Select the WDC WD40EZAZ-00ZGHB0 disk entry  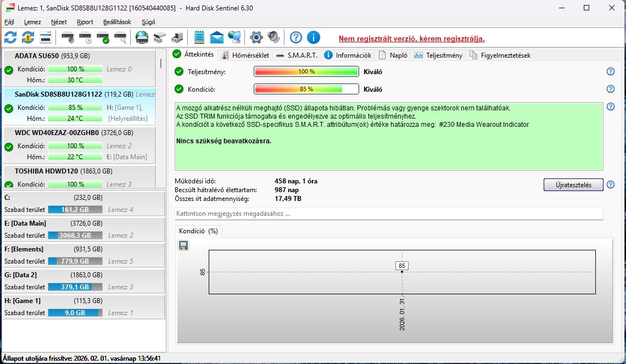[x=79, y=144]
